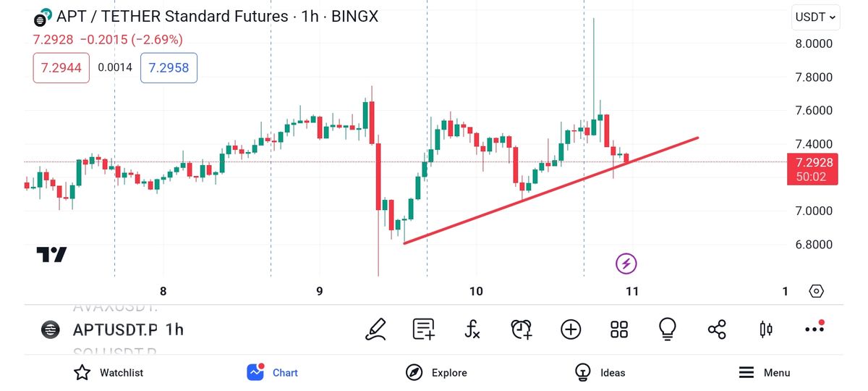The image size is (868, 391).
Task: Switch to the Watchlist tab
Action: point(109,373)
